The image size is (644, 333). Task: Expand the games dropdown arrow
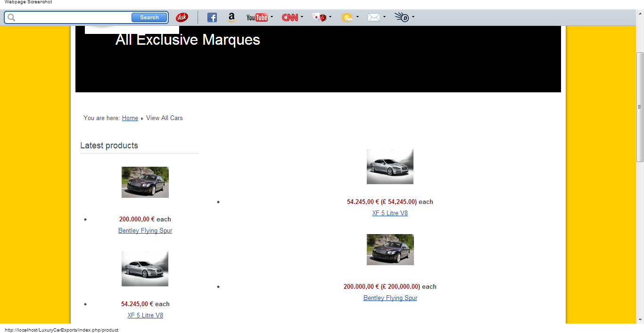[x=330, y=17]
